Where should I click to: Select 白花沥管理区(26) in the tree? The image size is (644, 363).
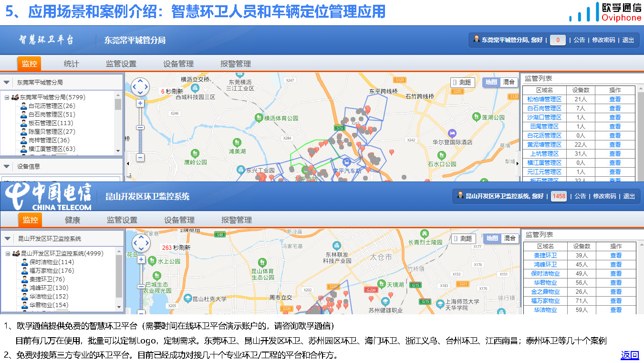(x=52, y=106)
